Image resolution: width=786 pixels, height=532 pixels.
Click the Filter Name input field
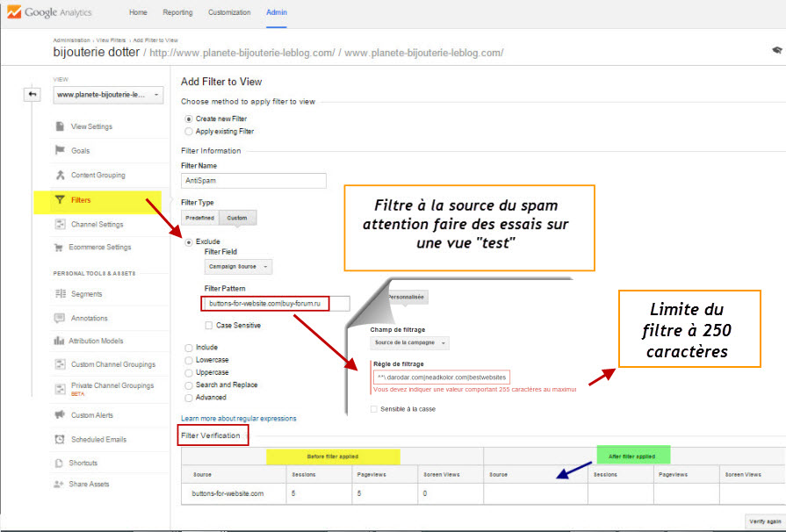254,180
